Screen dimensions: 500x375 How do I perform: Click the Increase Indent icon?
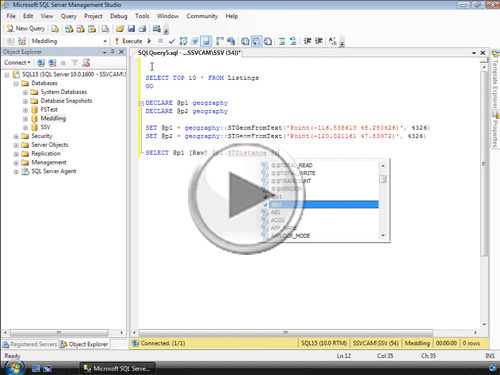click(319, 41)
